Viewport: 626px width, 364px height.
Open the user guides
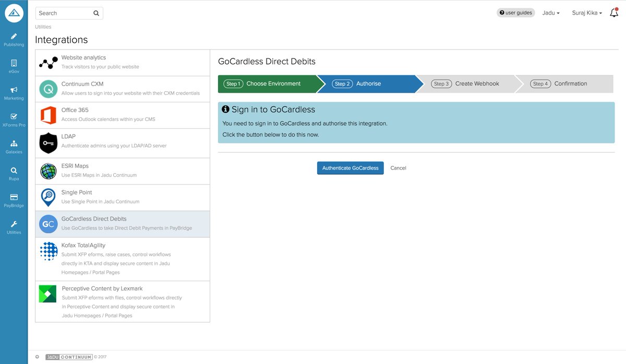pos(516,12)
